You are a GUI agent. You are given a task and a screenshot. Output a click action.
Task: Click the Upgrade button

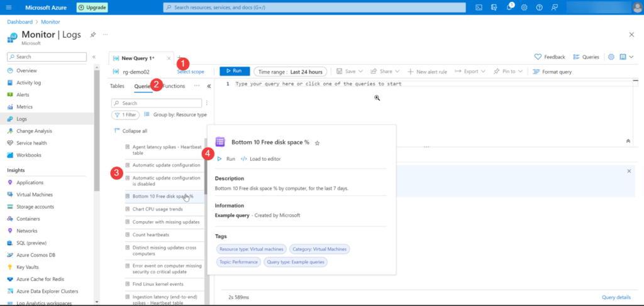[x=92, y=8]
